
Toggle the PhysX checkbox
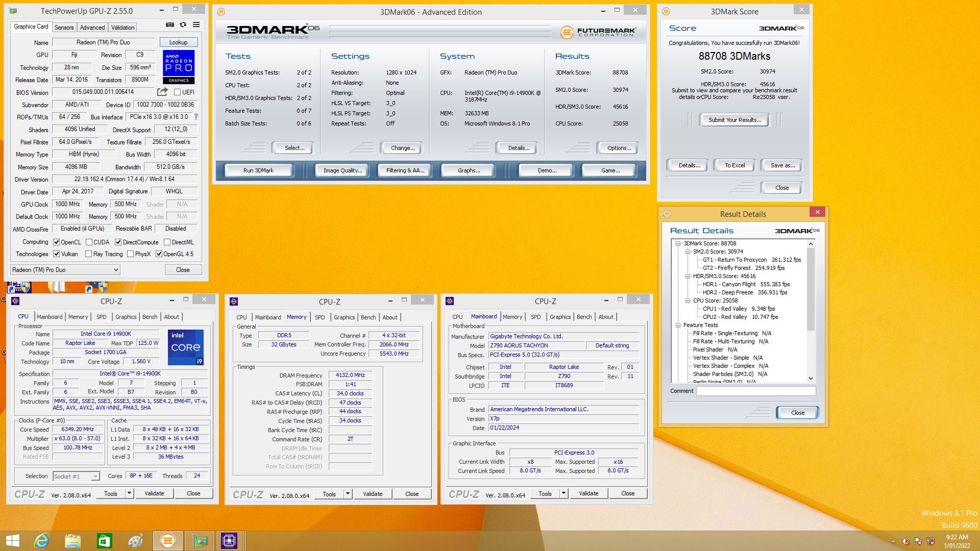pos(131,254)
